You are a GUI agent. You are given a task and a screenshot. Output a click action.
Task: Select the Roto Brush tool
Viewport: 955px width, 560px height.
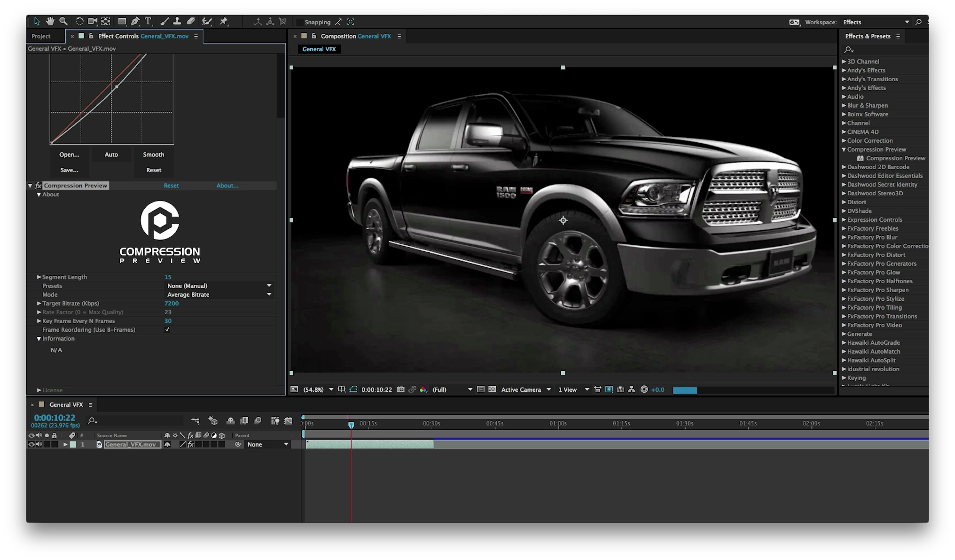pos(207,21)
